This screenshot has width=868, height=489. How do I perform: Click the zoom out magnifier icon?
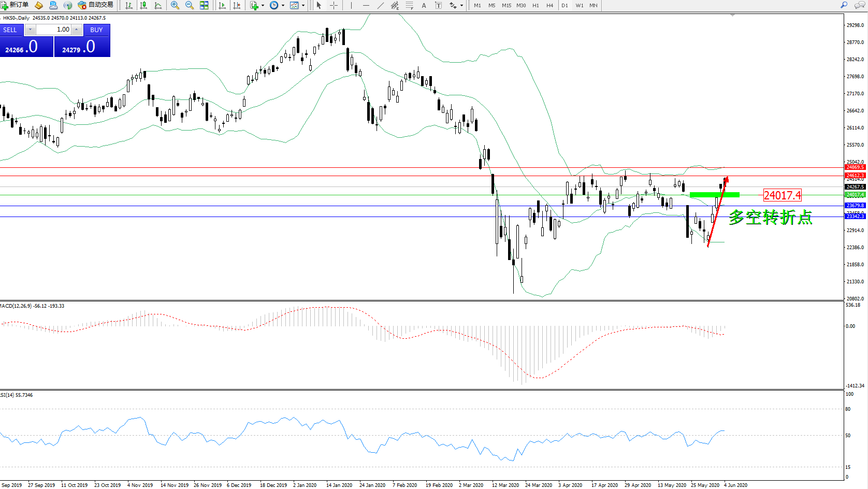[x=190, y=5]
